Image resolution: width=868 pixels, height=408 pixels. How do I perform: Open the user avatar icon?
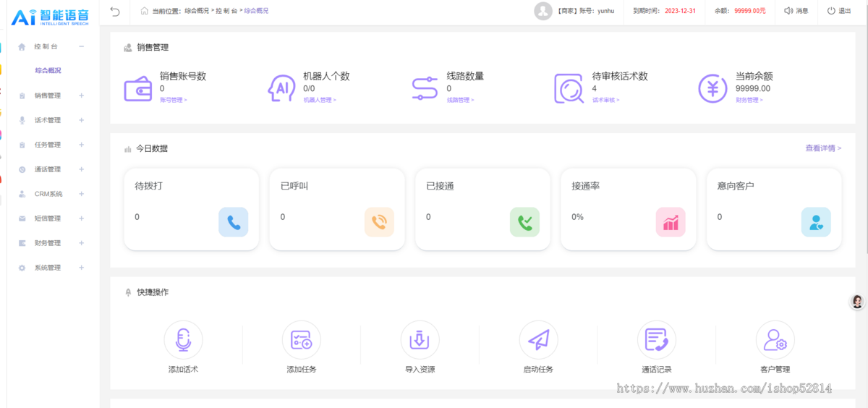543,11
